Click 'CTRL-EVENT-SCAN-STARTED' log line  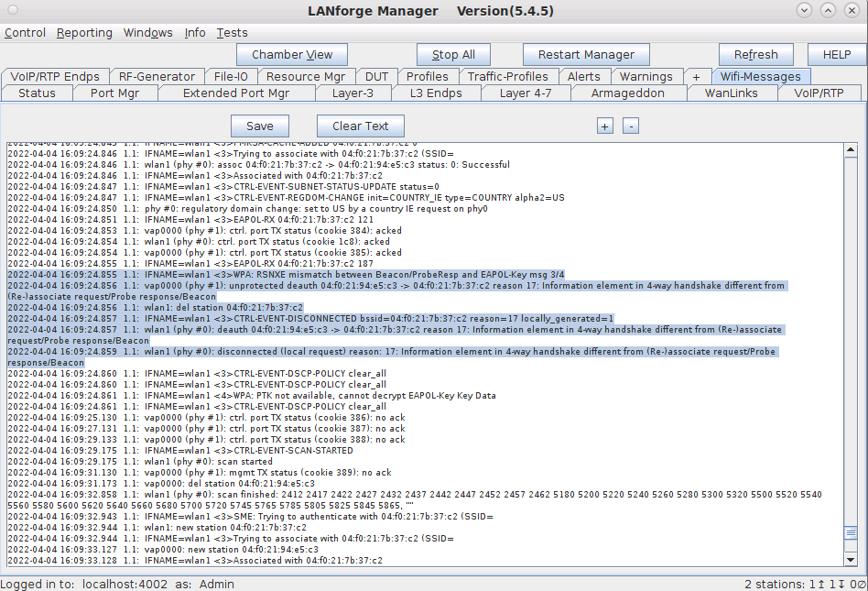(180, 450)
